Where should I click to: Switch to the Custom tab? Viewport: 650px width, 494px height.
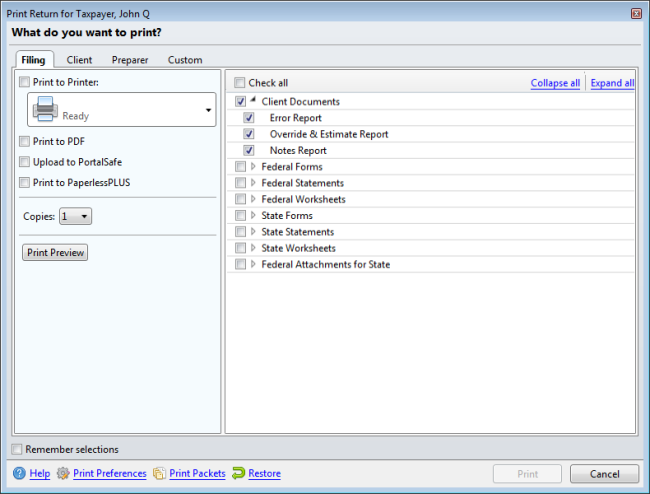click(185, 60)
